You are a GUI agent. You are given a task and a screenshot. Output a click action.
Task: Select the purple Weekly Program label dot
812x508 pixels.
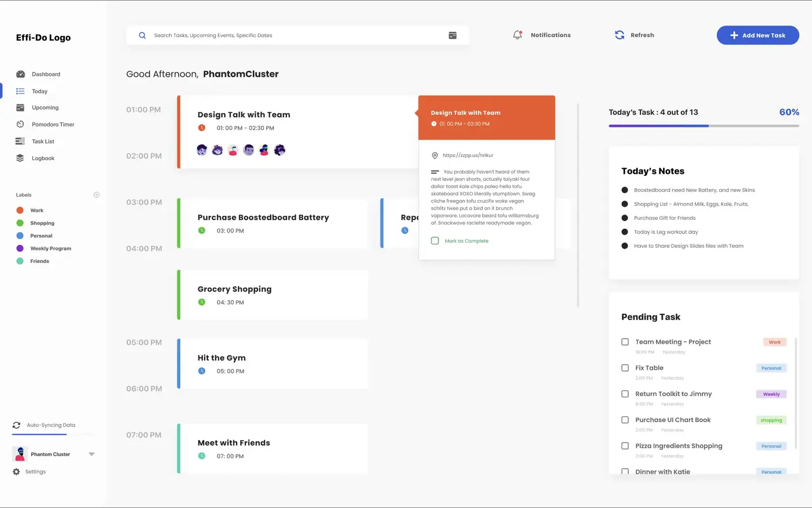(20, 248)
